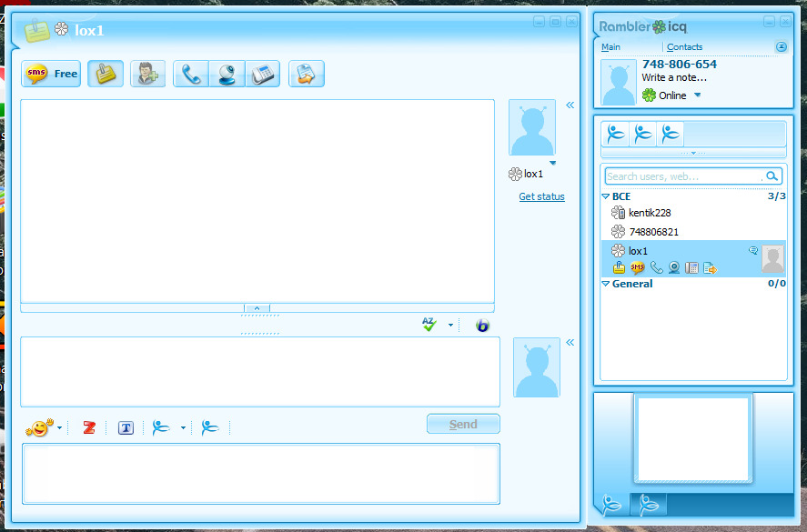Select contact kentik228

point(693,213)
